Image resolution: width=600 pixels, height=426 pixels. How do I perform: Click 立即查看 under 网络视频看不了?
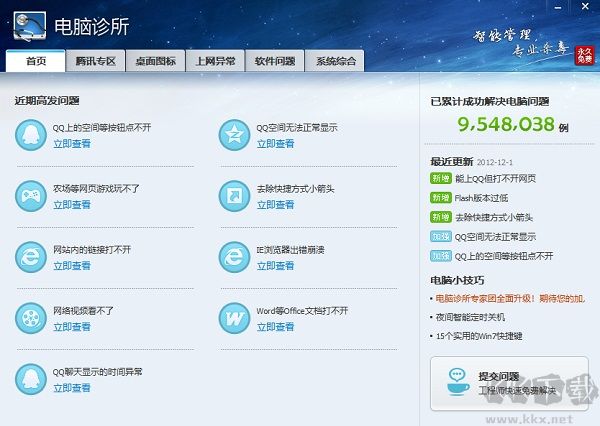[72, 327]
